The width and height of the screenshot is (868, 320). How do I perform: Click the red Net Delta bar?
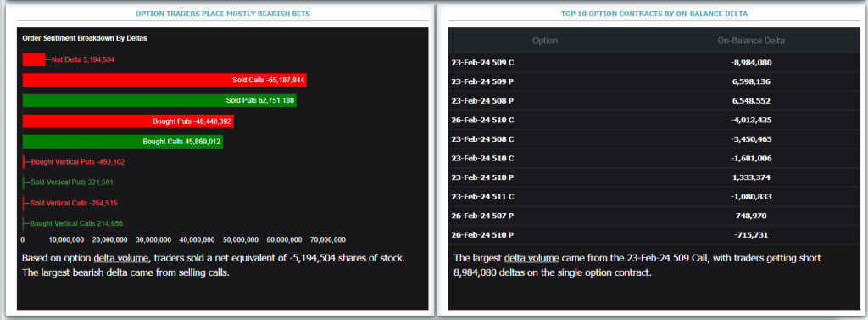(34, 59)
